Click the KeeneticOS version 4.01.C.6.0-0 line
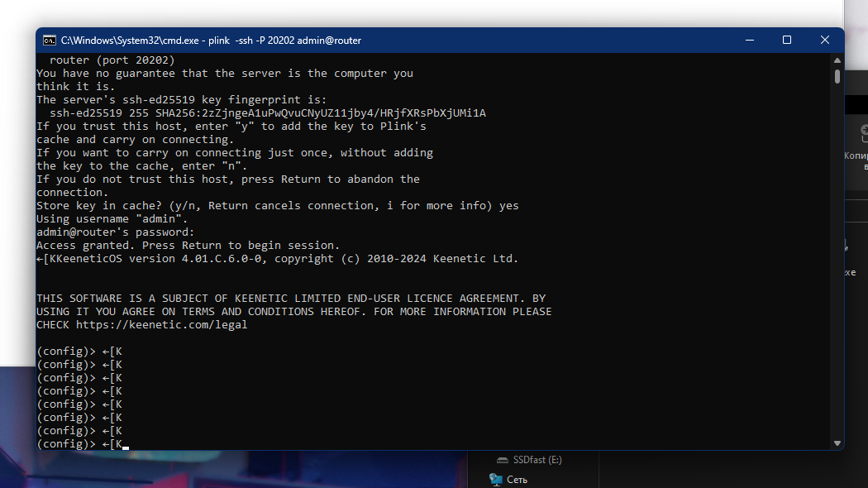868x488 pixels. pos(277,259)
